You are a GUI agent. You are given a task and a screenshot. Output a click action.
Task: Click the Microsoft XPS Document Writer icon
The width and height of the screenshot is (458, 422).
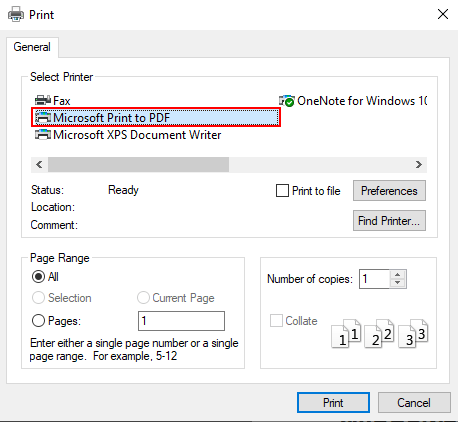pos(43,135)
